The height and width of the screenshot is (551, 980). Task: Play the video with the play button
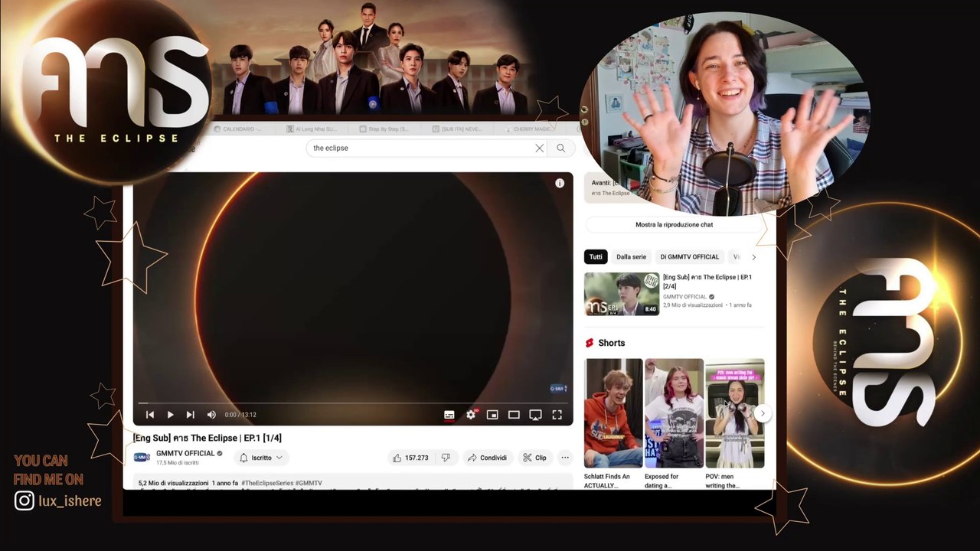[170, 415]
